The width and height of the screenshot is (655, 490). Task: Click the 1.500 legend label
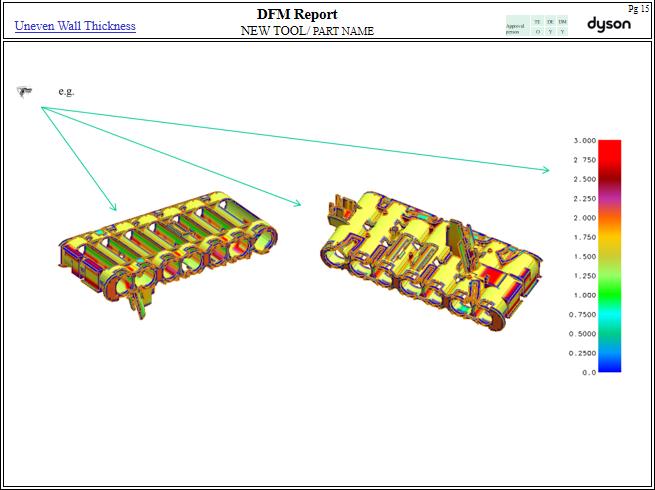coord(584,256)
